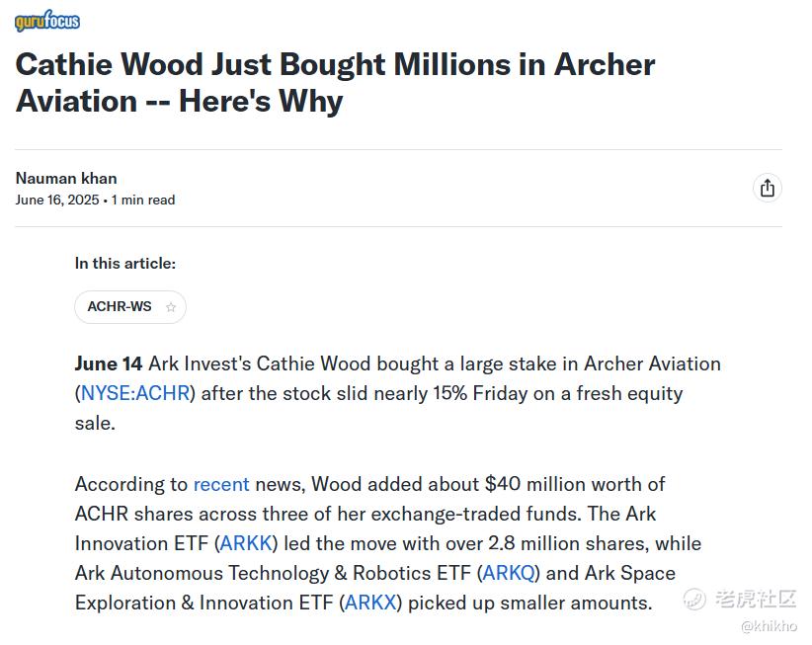Viewport: 812px width, 645px height.
Task: Open the ARKQ ticker link
Action: 508,573
